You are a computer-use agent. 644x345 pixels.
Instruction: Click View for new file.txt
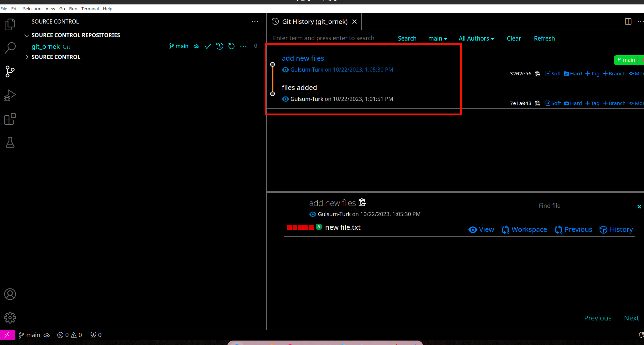click(481, 229)
